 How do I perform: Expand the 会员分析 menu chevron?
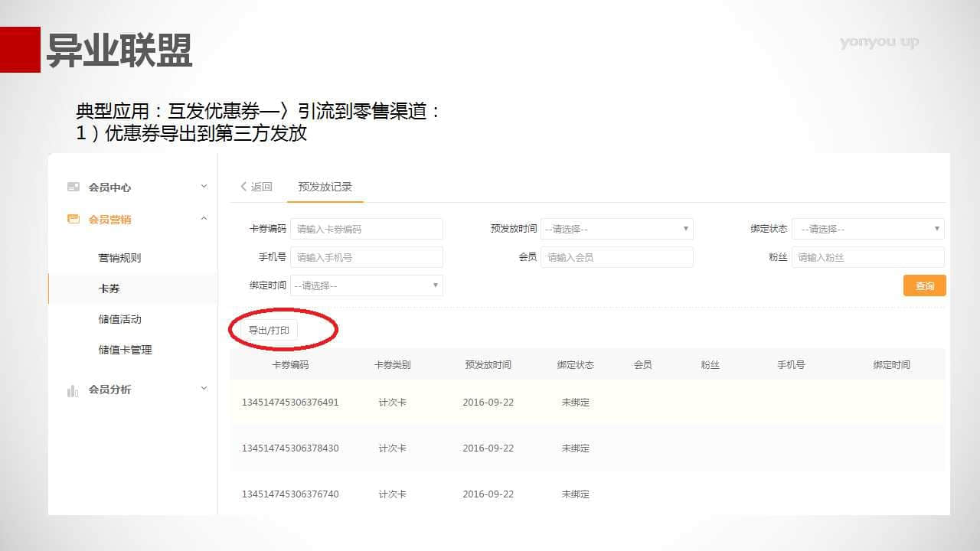point(204,389)
